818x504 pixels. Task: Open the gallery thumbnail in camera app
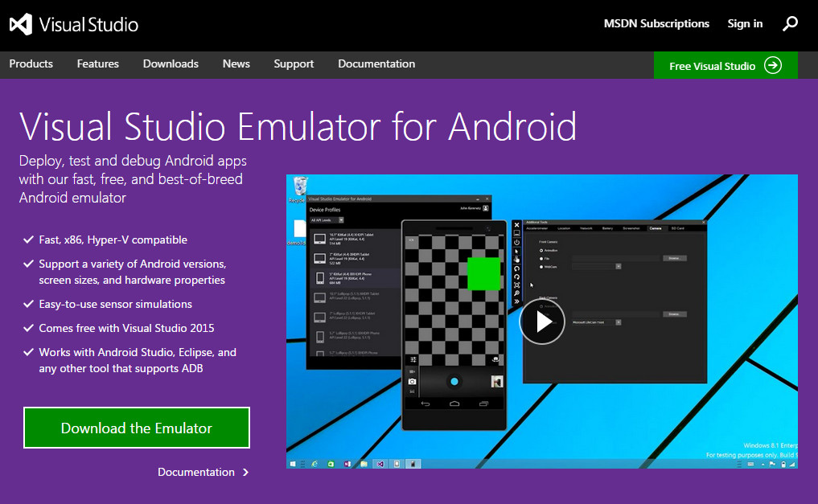497,382
